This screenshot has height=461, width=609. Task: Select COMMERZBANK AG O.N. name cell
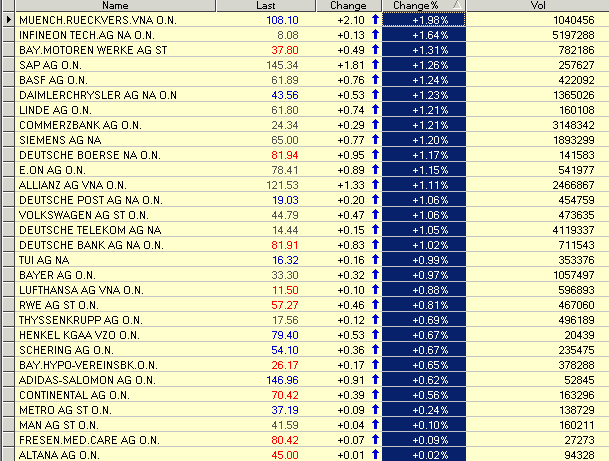[80, 125]
